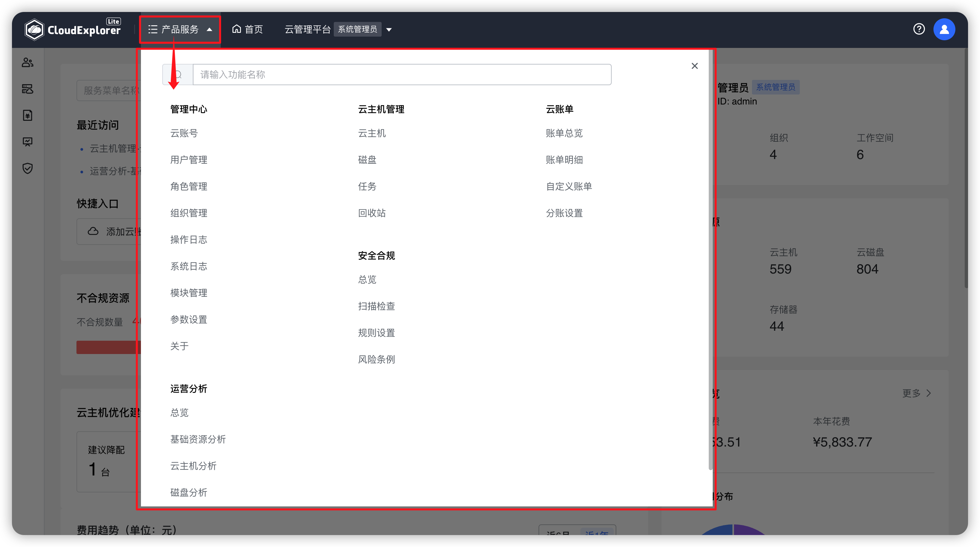Screen dimensions: 980x547
Task: Open 模块管理
Action: click(x=189, y=293)
